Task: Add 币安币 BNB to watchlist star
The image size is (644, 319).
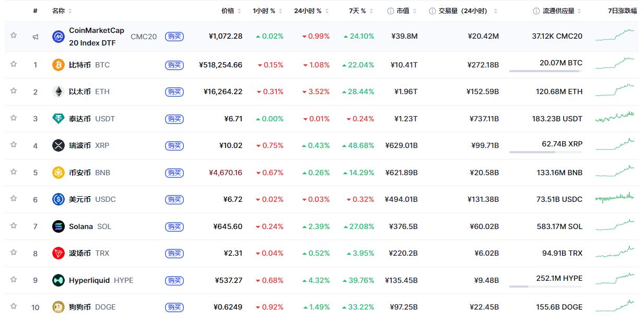Action: coord(14,172)
